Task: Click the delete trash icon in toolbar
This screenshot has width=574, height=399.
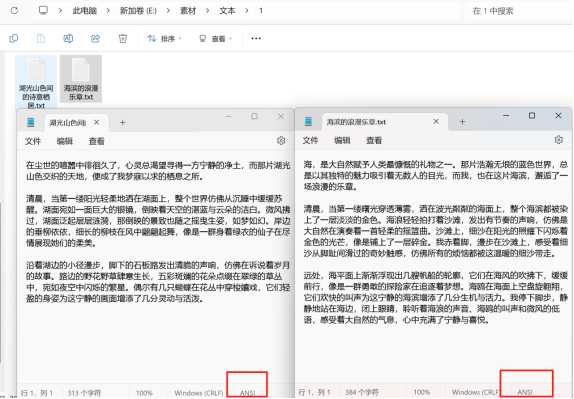Action: tap(123, 38)
